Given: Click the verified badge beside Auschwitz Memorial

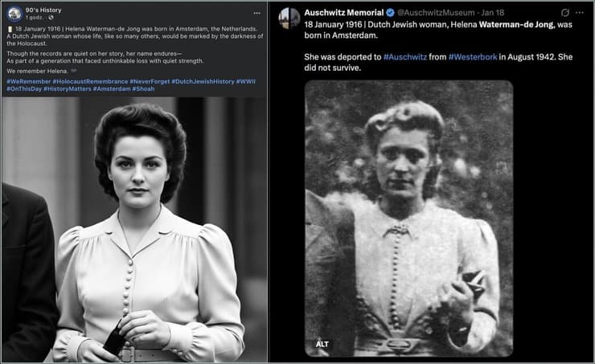Looking at the screenshot, I should 389,13.
